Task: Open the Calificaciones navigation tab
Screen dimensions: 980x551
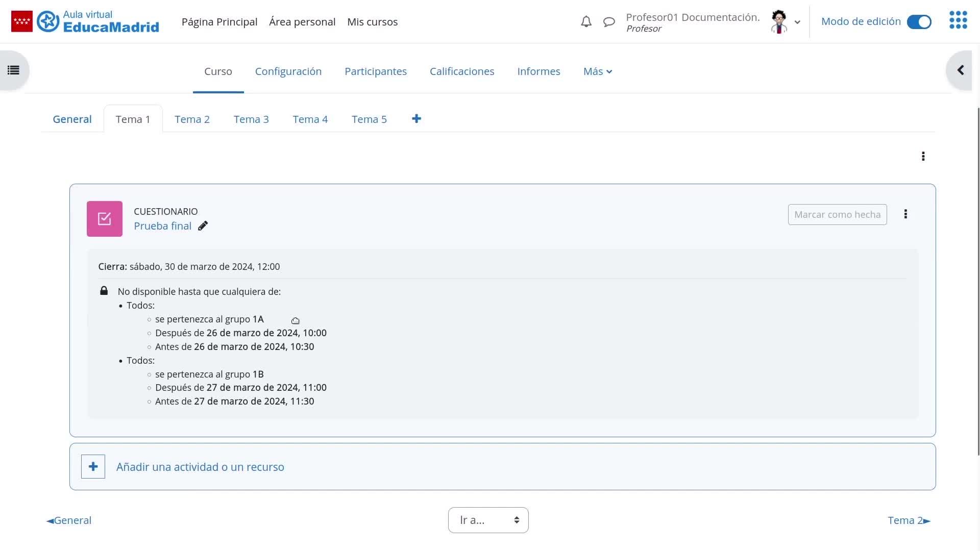Action: 462,71
